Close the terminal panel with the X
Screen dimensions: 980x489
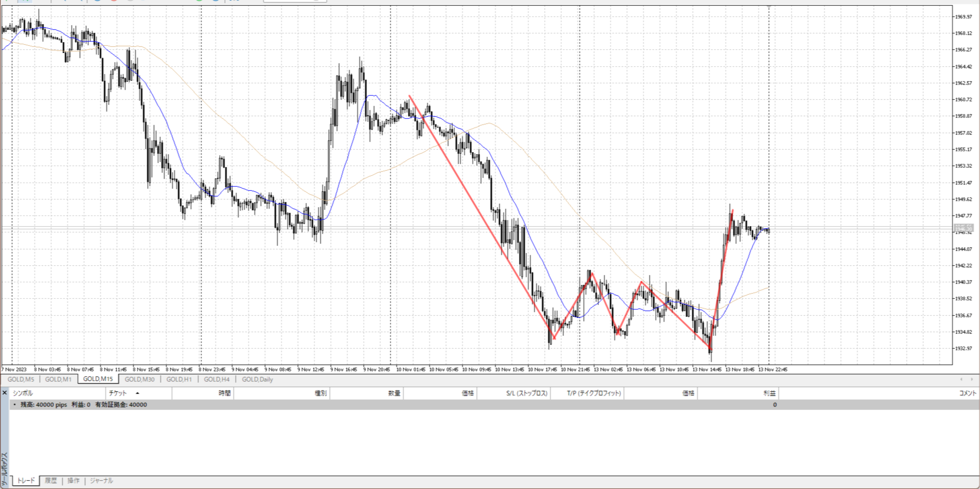click(5, 393)
